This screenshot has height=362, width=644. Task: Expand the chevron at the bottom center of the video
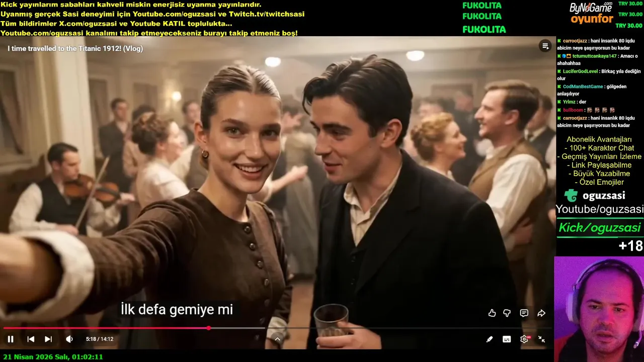click(277, 339)
